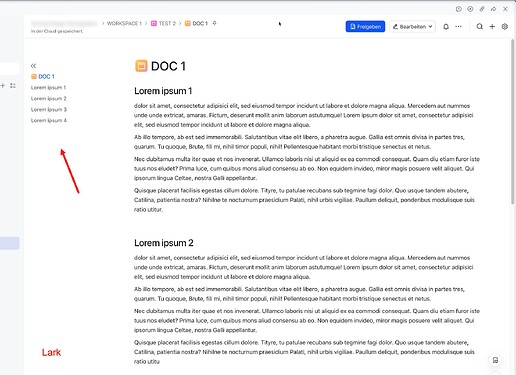Click the magnifier search icon
The height and width of the screenshot is (375, 516).
(x=479, y=26)
